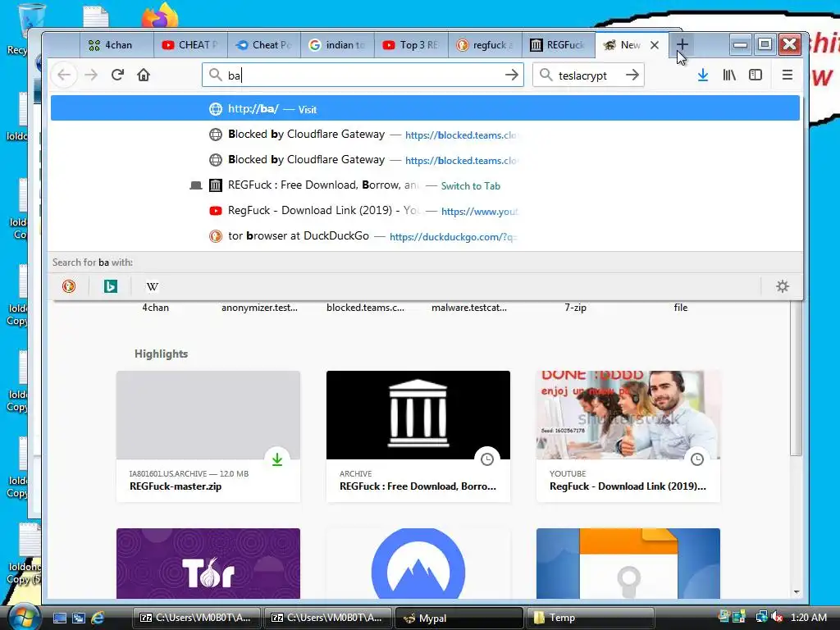Open the REGFuck-master.zip highlight card
This screenshot has height=630, width=840.
[208, 436]
